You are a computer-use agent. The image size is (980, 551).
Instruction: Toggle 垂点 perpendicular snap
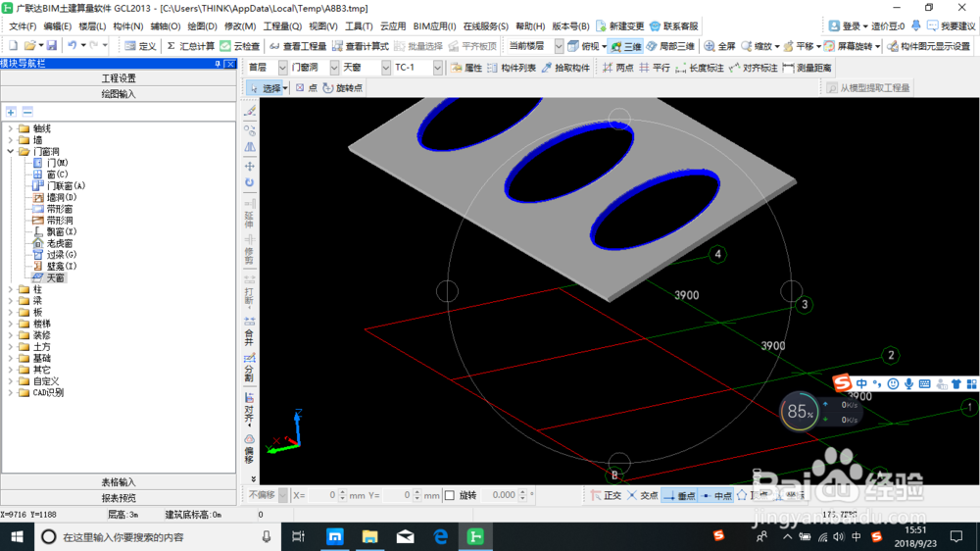(679, 495)
